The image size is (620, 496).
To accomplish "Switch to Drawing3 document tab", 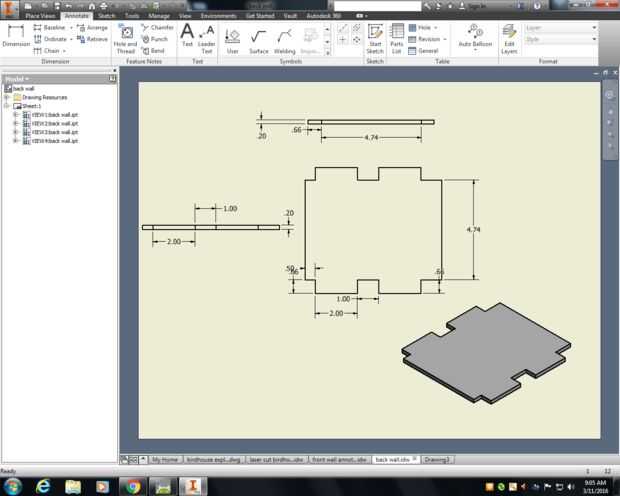I will 437,459.
